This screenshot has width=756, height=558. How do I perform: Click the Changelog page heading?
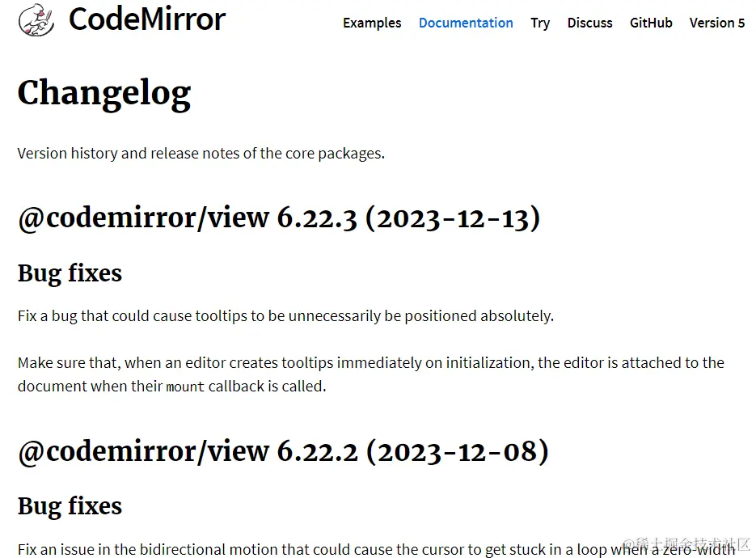(x=103, y=93)
